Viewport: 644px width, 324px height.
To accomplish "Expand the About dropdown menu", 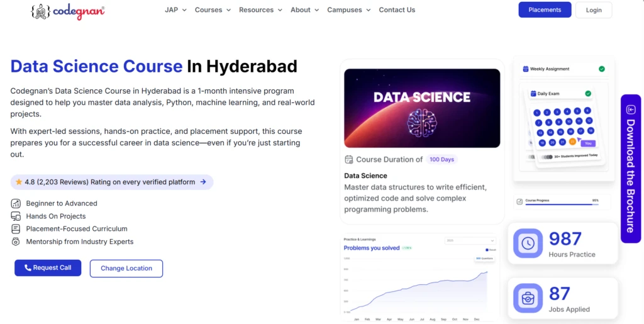I will pyautogui.click(x=305, y=10).
